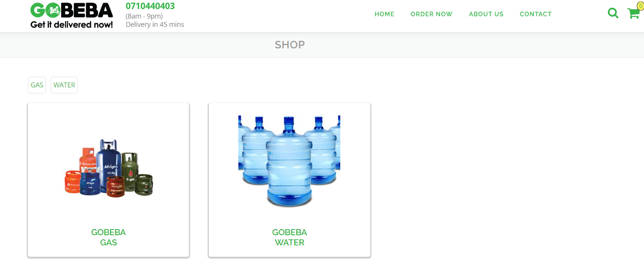Go to the HOME page
The width and height of the screenshot is (644, 273).
[384, 14]
